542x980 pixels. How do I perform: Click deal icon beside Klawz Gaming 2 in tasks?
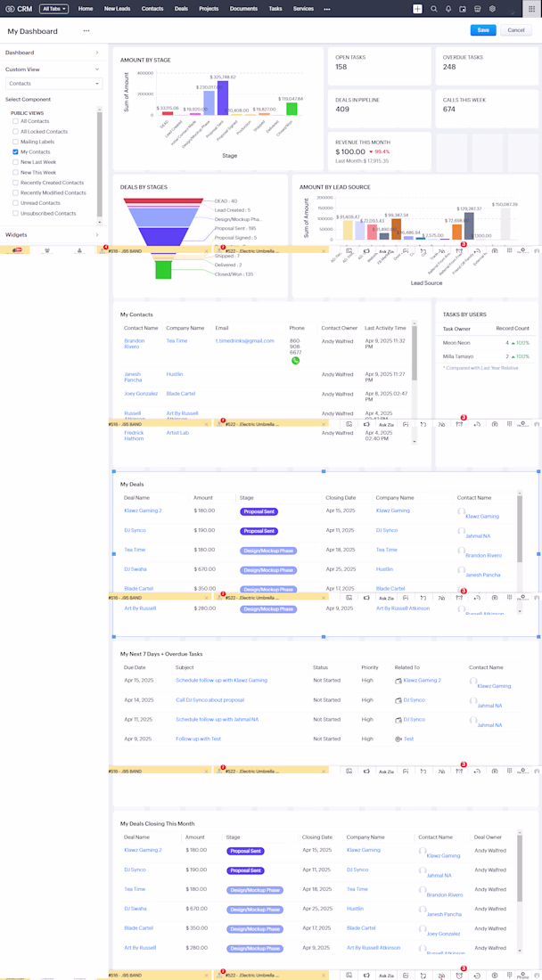tap(398, 680)
